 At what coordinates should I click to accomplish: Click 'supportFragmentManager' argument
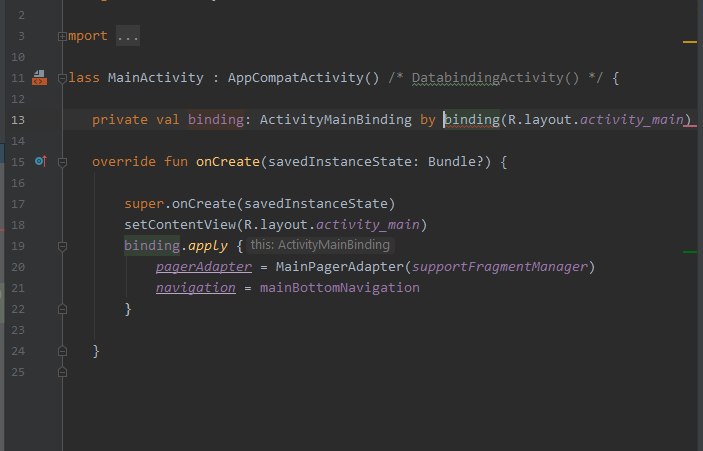pos(499,267)
